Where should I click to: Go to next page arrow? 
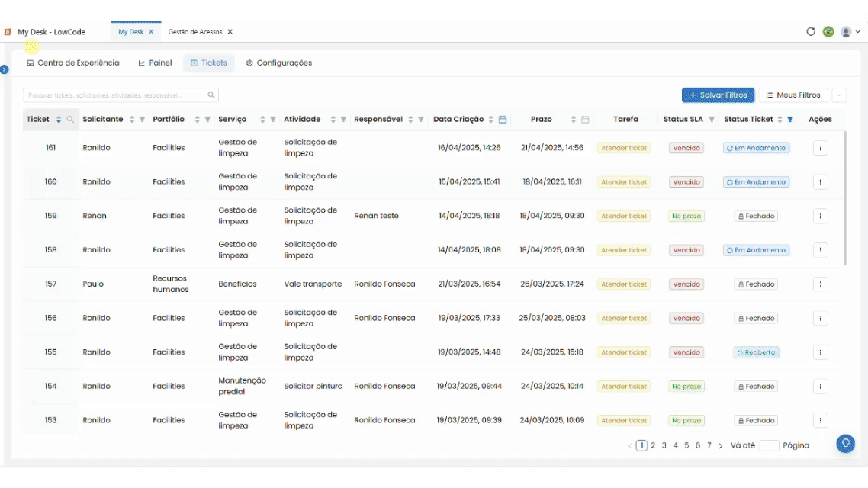(721, 445)
